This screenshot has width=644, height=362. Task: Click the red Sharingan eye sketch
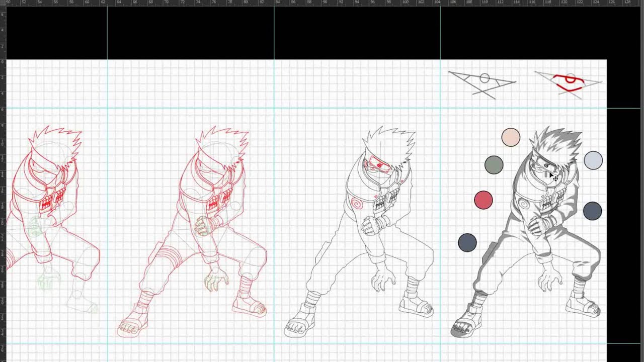click(x=569, y=84)
